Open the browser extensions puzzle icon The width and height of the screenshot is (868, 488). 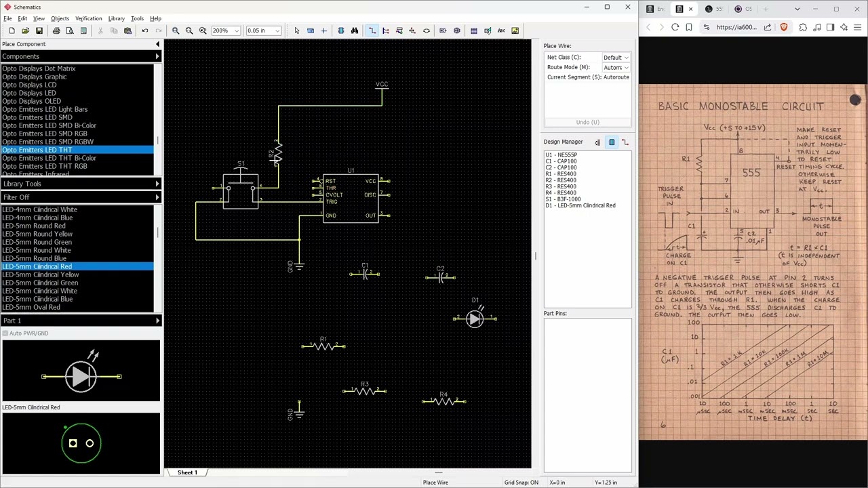point(803,27)
